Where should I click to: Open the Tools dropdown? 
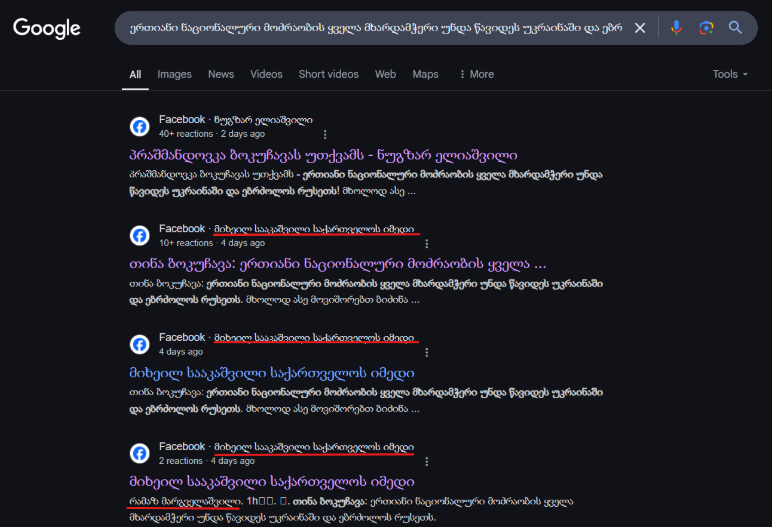click(730, 74)
